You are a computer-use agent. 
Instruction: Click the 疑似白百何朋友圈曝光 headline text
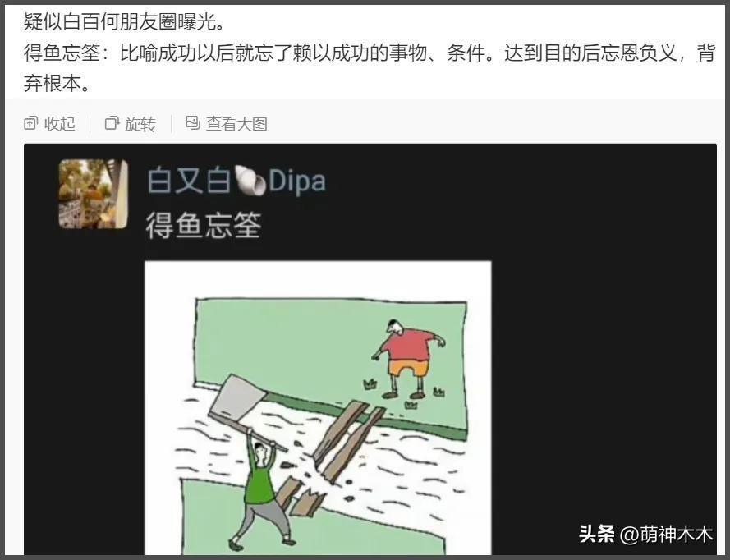tap(124, 22)
